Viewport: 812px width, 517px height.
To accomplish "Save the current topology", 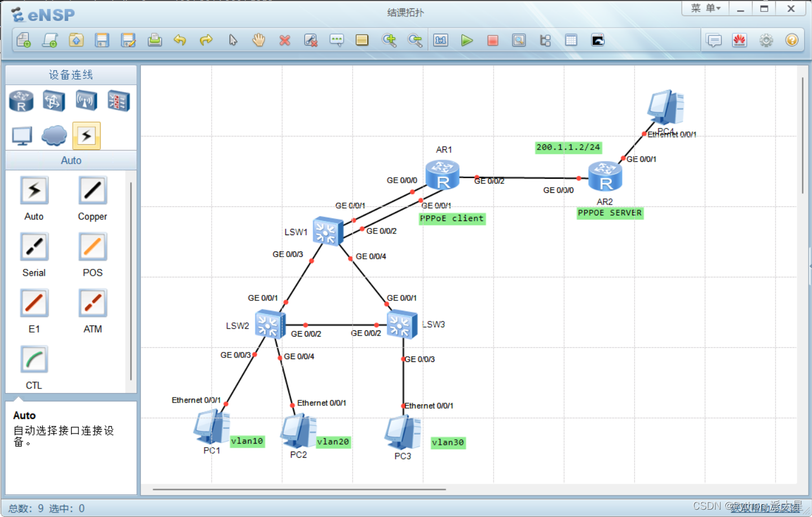I will click(102, 40).
